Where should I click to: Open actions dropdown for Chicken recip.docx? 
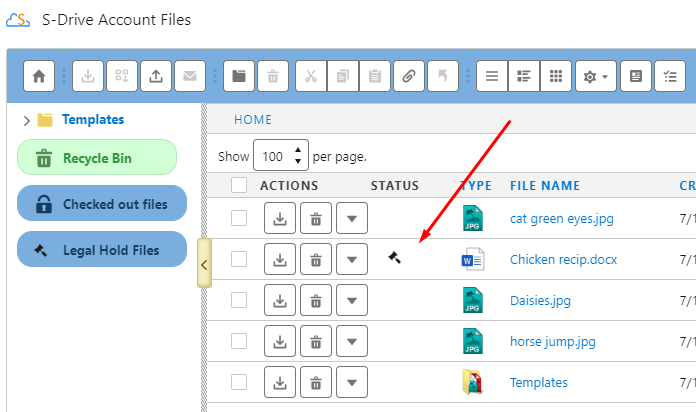pos(351,259)
